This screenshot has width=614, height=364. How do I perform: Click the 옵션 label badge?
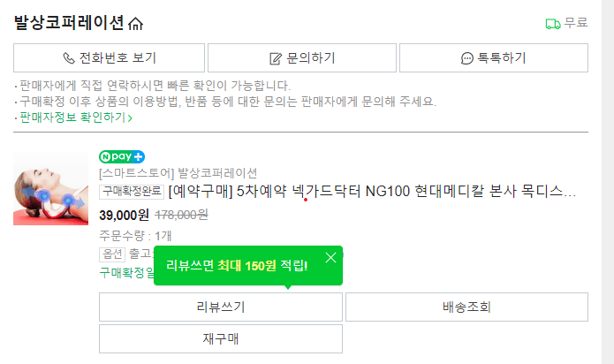(x=112, y=254)
